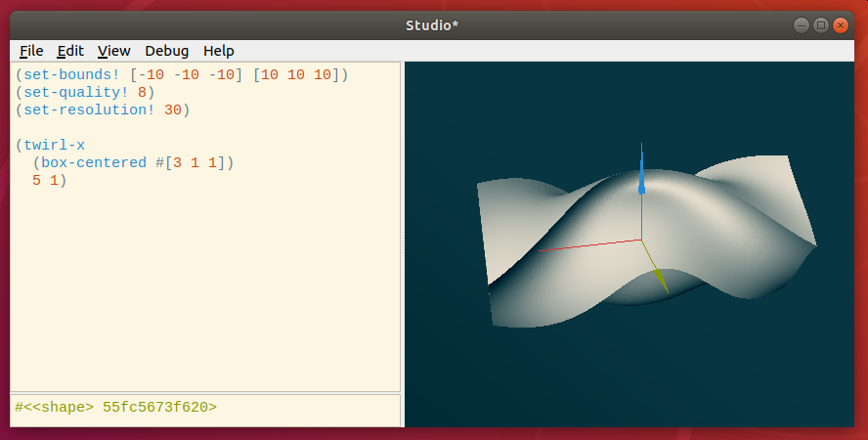Click the box-centered function text
Screen dimensions: 868x440
click(x=94, y=162)
